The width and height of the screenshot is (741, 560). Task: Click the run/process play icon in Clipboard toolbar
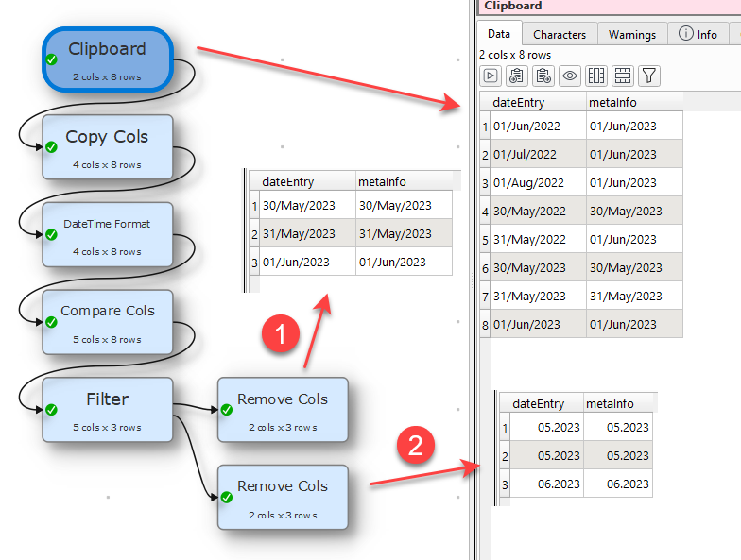click(x=491, y=76)
